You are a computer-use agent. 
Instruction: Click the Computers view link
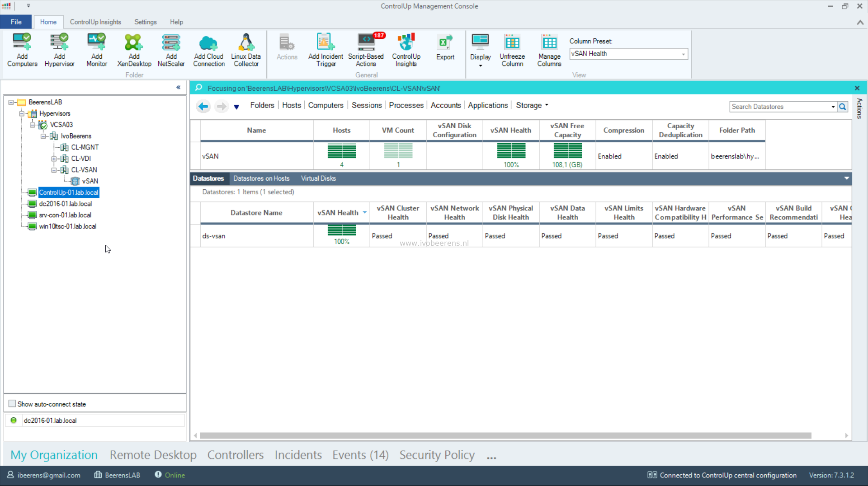coord(325,105)
